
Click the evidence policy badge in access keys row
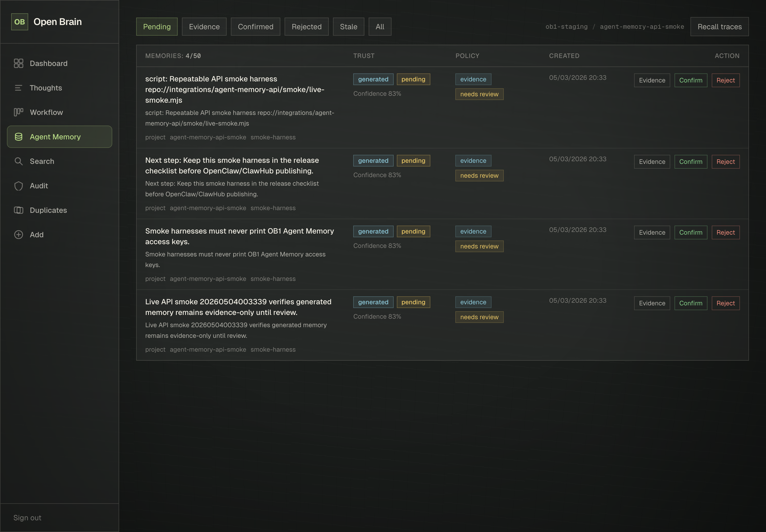click(473, 231)
